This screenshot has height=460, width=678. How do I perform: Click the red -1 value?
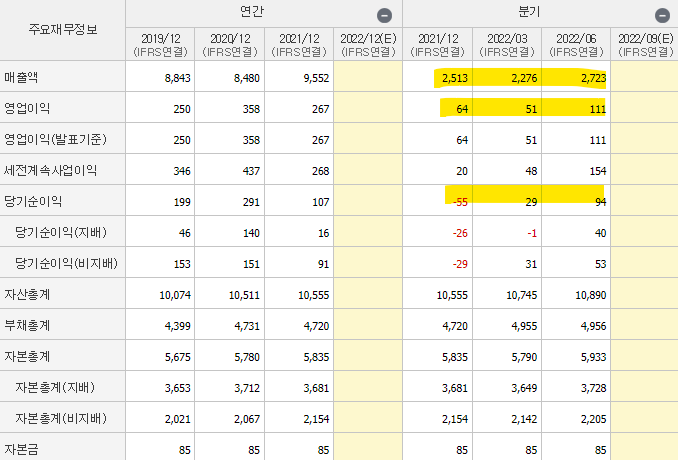pyautogui.click(x=532, y=233)
